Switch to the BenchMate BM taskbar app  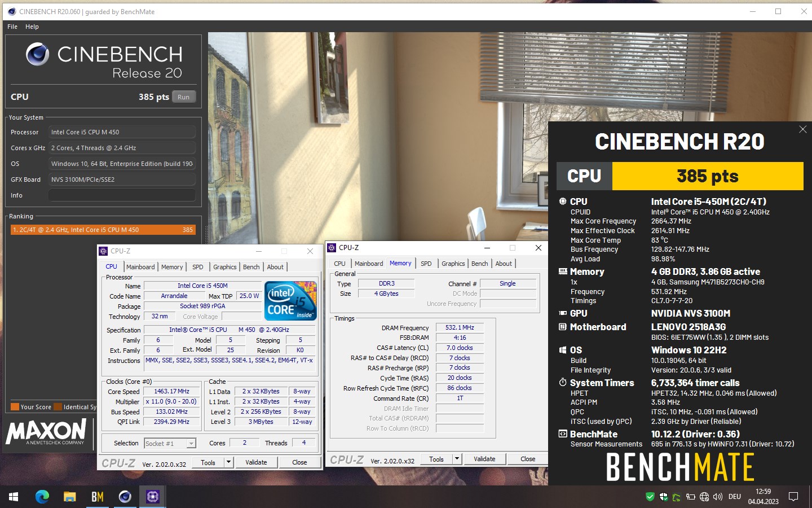point(97,497)
